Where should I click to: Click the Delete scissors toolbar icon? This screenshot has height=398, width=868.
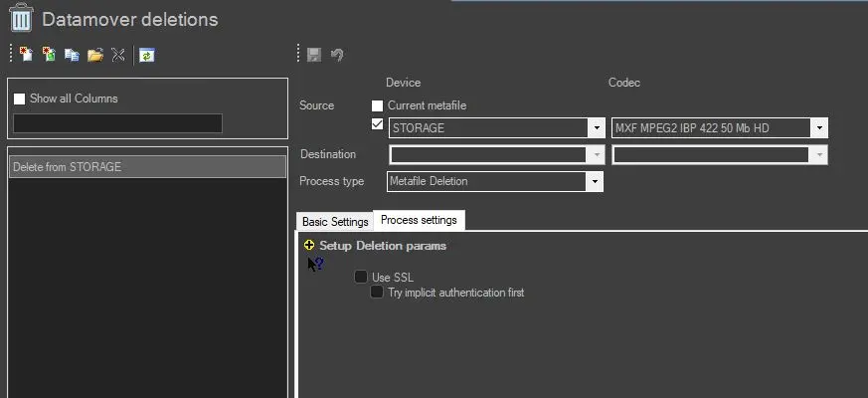coord(118,55)
